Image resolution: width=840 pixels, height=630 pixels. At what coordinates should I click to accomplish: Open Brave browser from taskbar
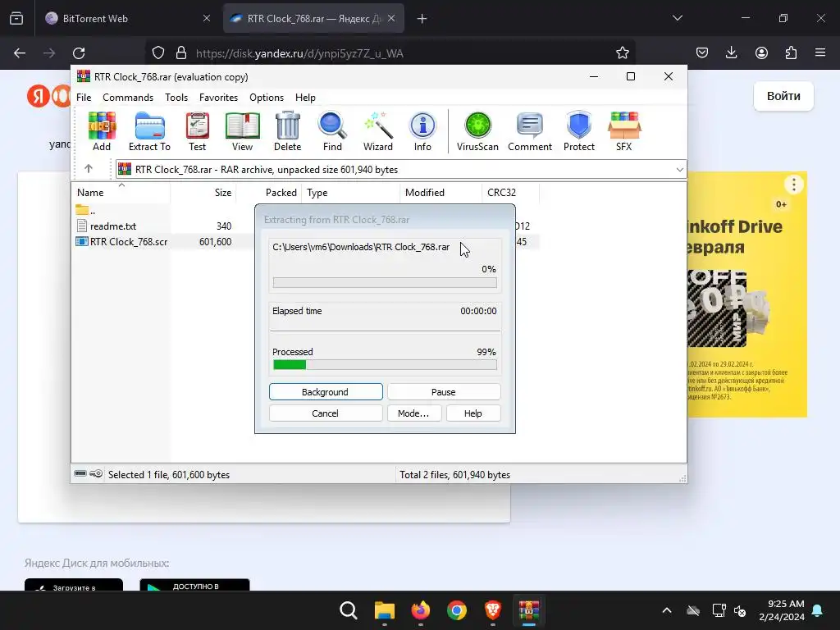coord(493,610)
